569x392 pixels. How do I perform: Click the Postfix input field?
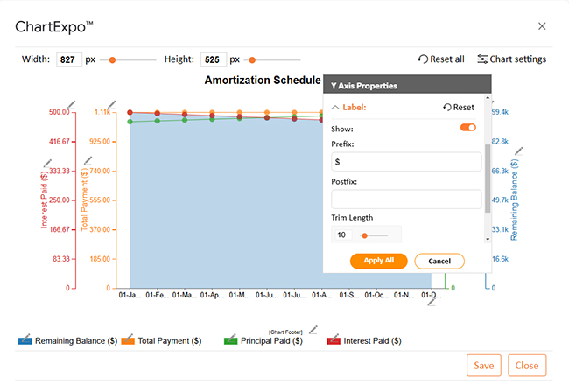[x=406, y=199]
